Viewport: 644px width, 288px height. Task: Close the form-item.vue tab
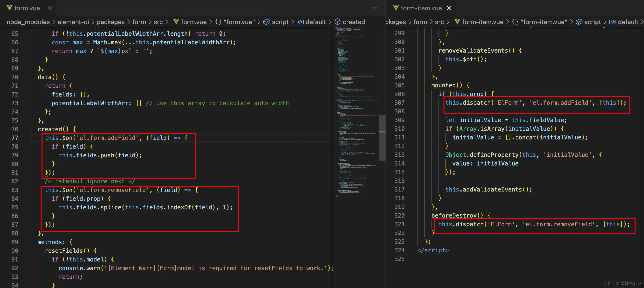(x=449, y=8)
